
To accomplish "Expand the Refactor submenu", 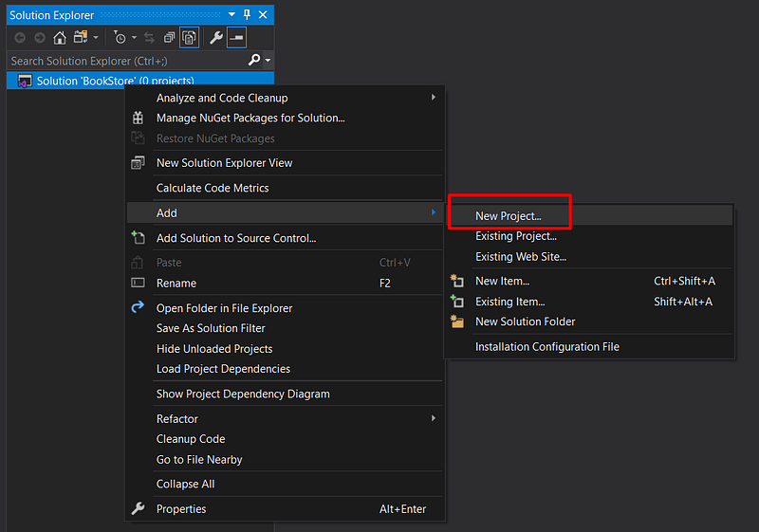I will (286, 419).
